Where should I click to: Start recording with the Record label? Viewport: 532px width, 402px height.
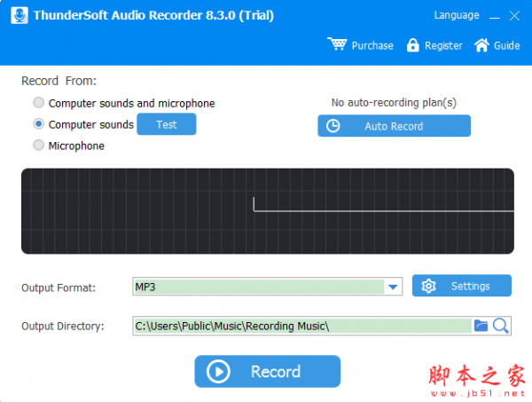tap(276, 372)
